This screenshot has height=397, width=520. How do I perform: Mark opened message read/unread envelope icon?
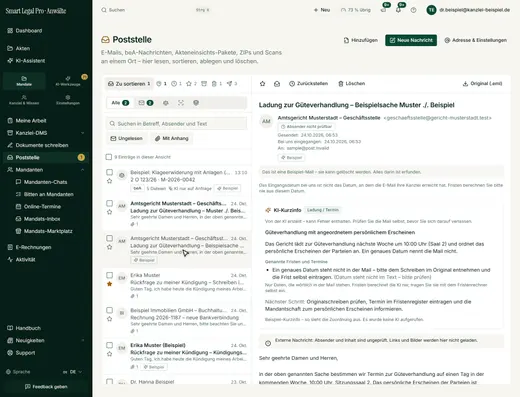point(277,84)
